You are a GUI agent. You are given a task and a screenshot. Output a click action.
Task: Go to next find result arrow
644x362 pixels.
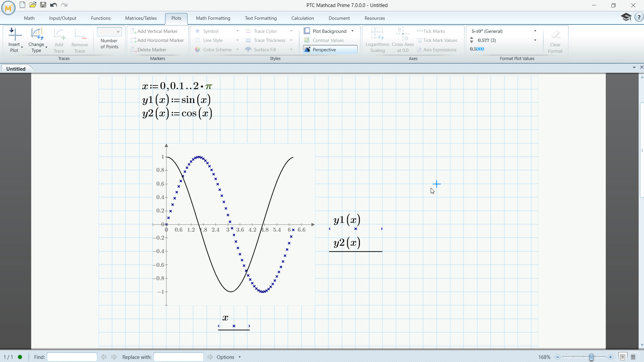(114, 357)
